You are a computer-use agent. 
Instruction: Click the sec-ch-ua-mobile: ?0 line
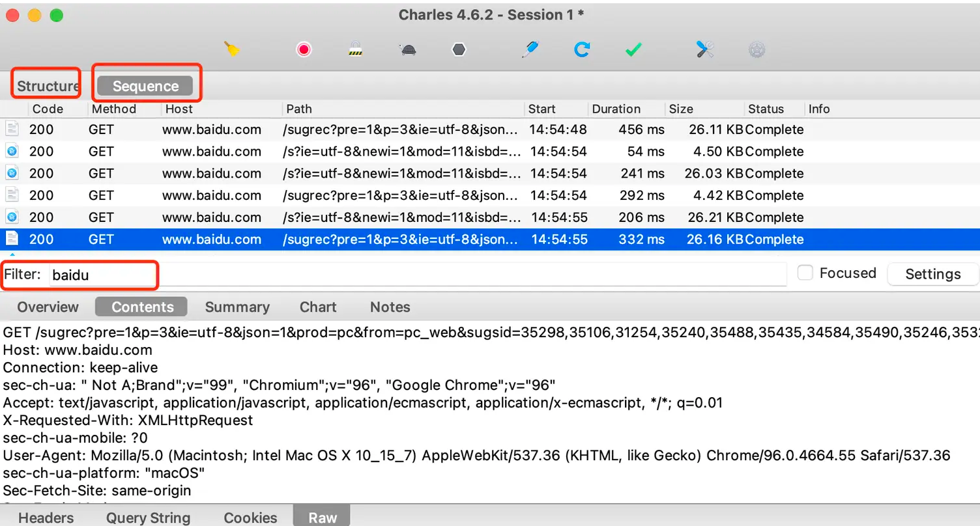76,437
